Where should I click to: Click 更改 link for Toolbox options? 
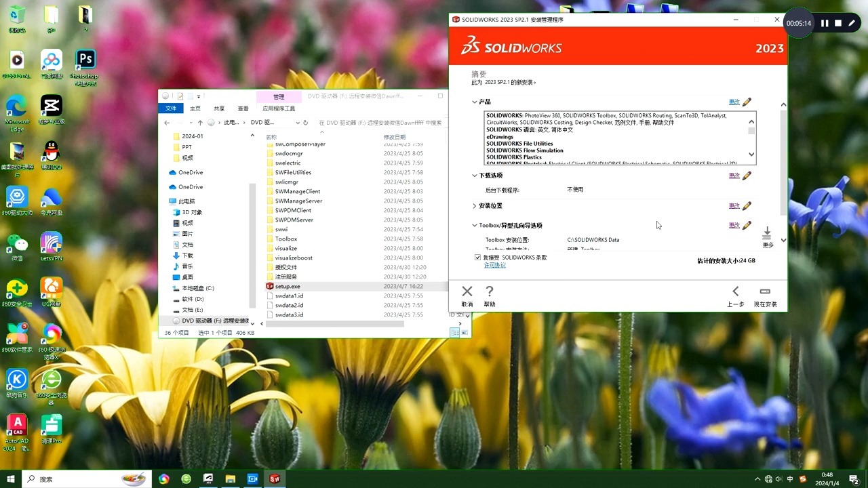tap(734, 225)
